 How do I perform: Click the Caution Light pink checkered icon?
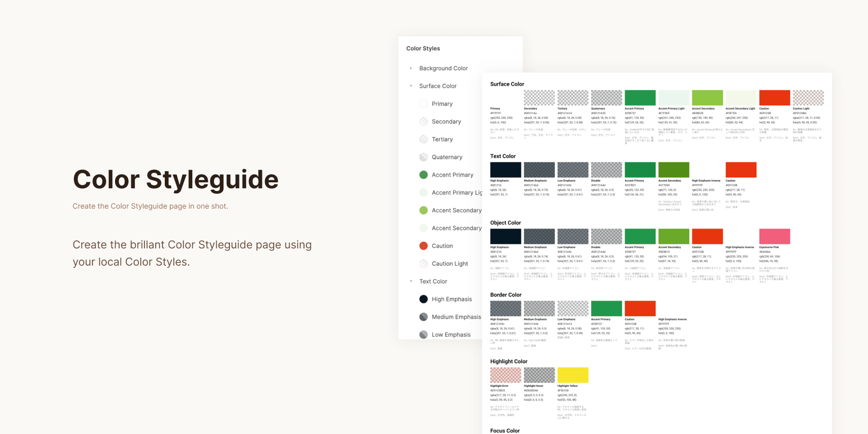pos(423,263)
